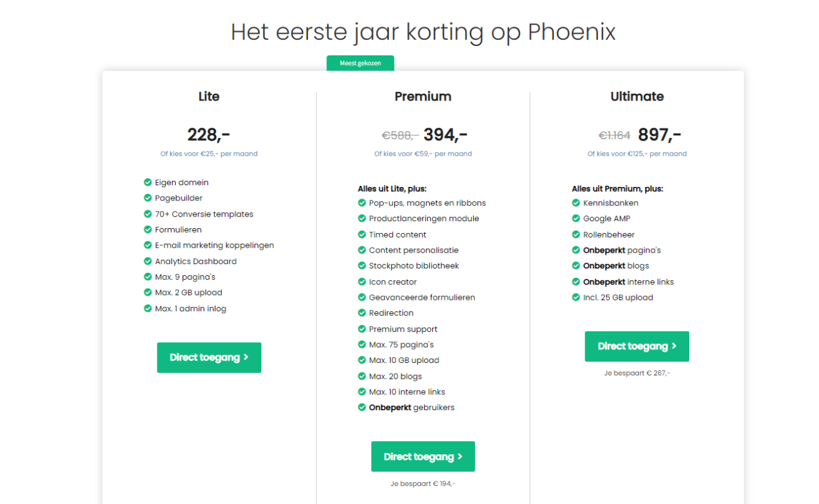This screenshot has height=504, width=819.
Task: Select the €125 per maand link under Ultimate
Action: (x=637, y=154)
